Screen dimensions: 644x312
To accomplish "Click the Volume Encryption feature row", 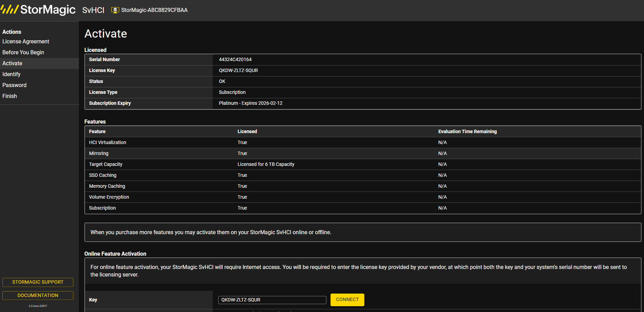I will [x=363, y=197].
